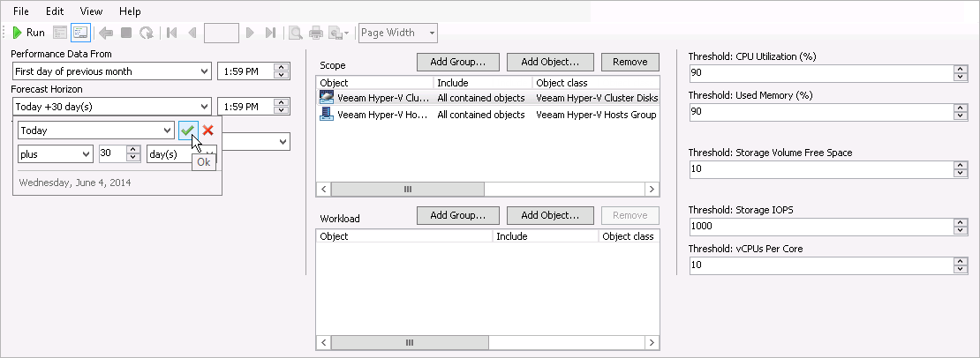980x358 pixels.
Task: Open the File menu
Action: (20, 11)
